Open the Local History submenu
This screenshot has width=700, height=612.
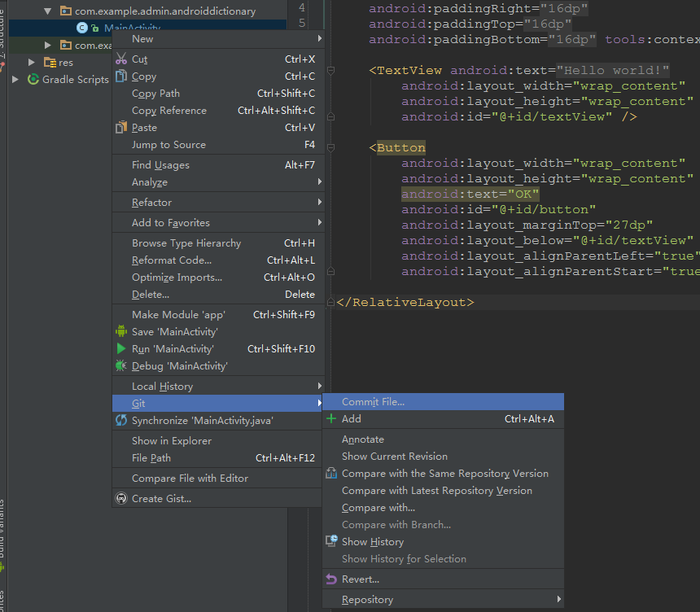tap(162, 387)
